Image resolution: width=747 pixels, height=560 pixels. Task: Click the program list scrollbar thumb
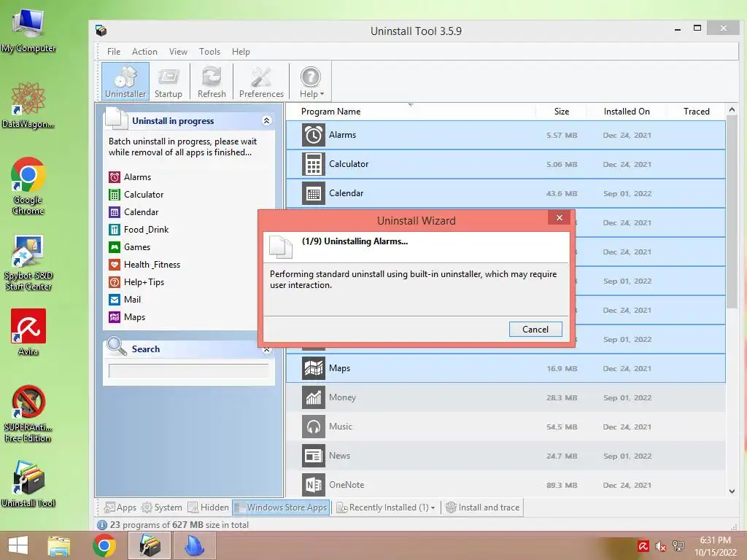(732, 213)
